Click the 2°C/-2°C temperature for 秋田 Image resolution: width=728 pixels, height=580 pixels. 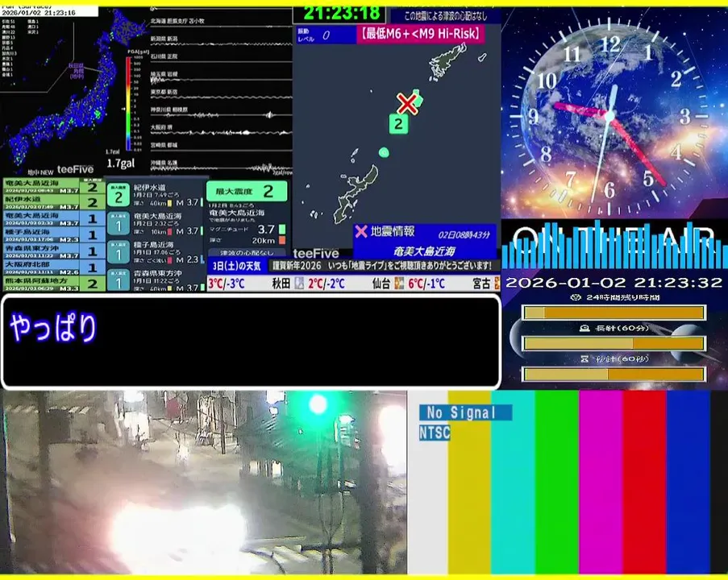click(x=327, y=284)
